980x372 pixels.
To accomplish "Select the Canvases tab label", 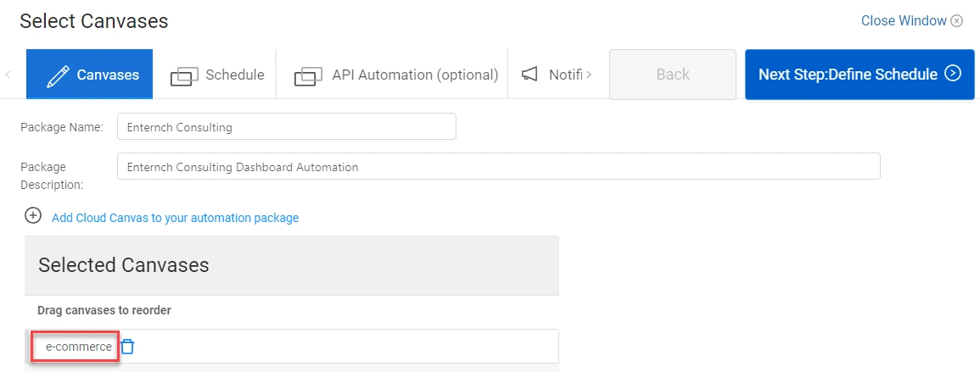I will [x=108, y=75].
